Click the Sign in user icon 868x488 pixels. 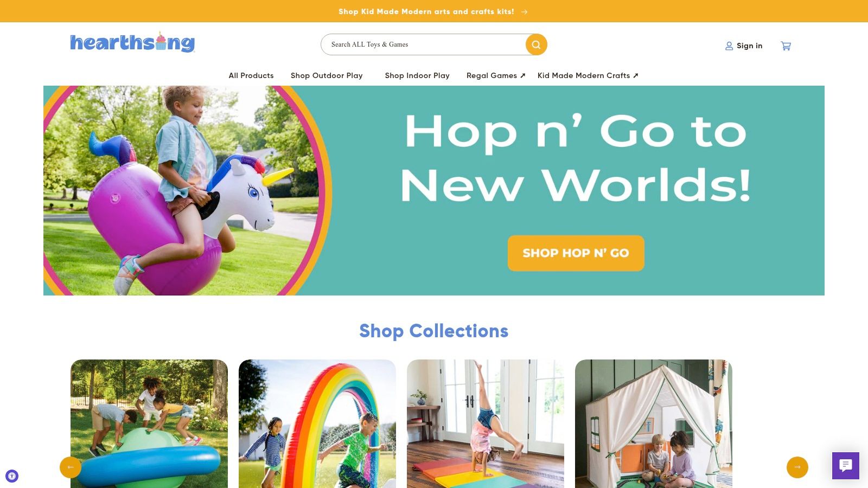729,46
